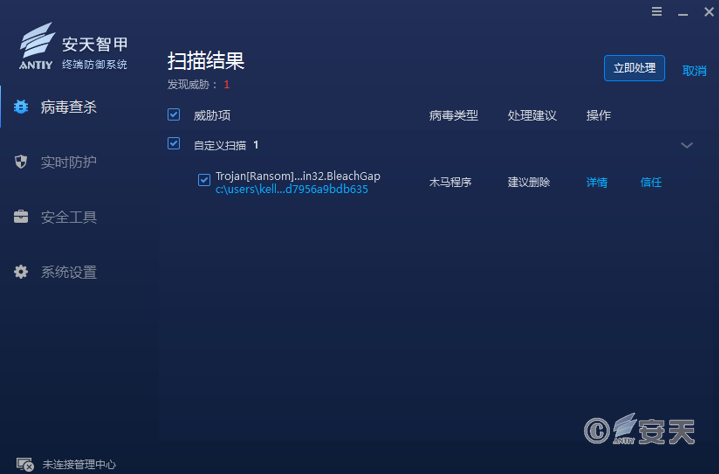Click the 建议删除 suggestion cell
719x474 pixels.
tap(529, 182)
